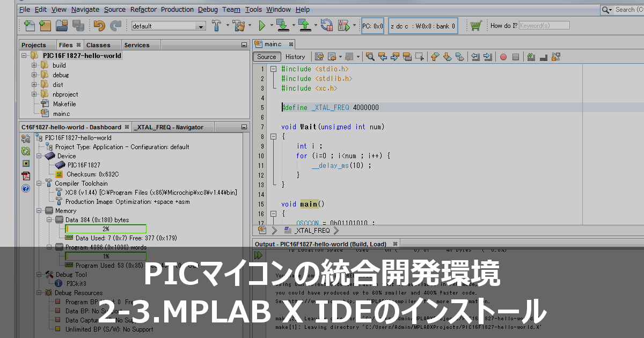This screenshot has height=338, width=644.
Task: Select the XC8 (v1.44) toolchain row
Action: (x=146, y=193)
